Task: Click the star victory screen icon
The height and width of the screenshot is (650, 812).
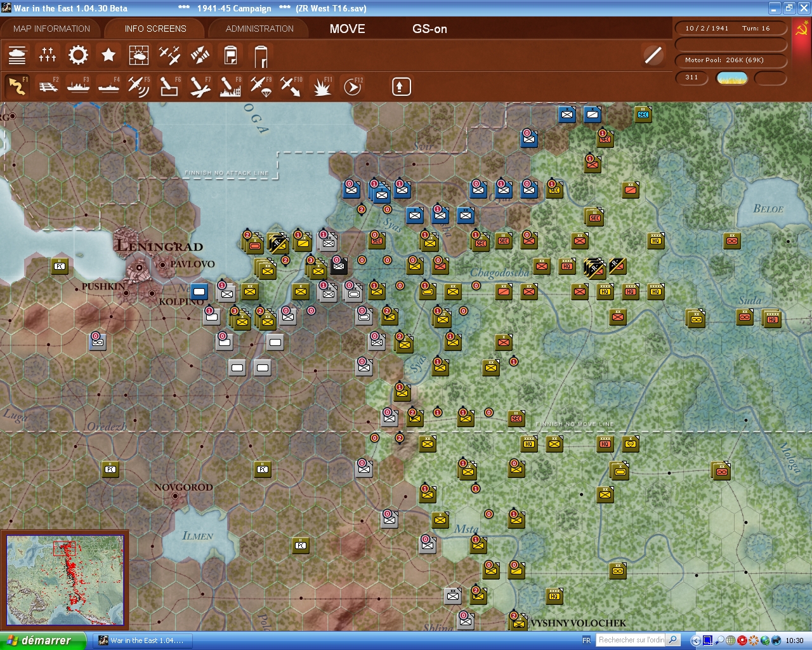Action: 108,55
